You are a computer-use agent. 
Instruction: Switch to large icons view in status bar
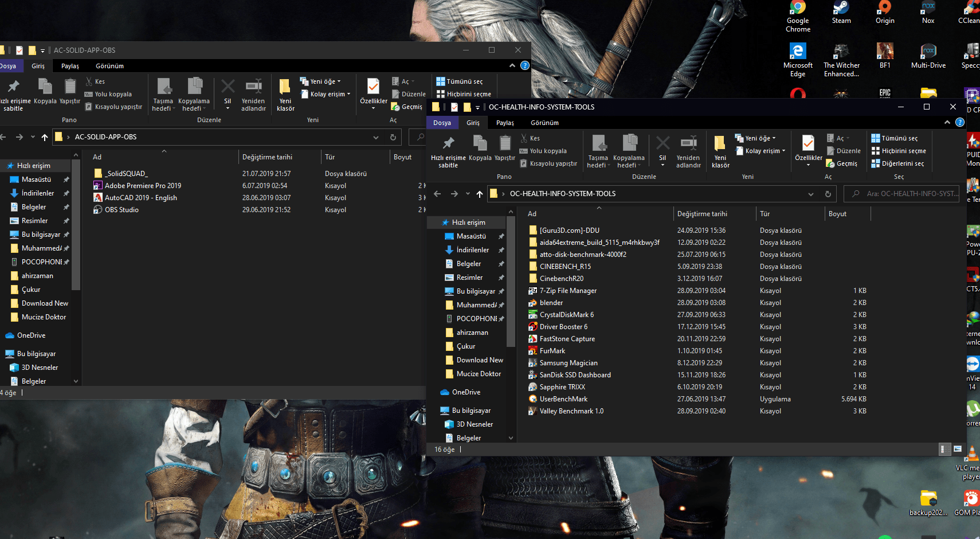click(x=958, y=449)
